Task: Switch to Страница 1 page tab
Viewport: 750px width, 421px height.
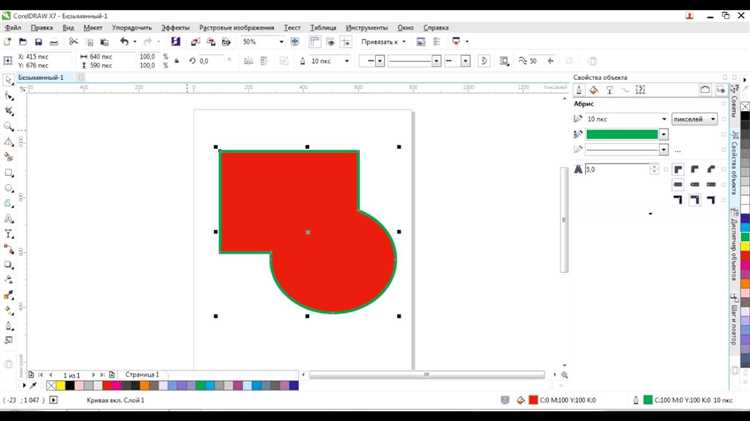Action: point(142,375)
